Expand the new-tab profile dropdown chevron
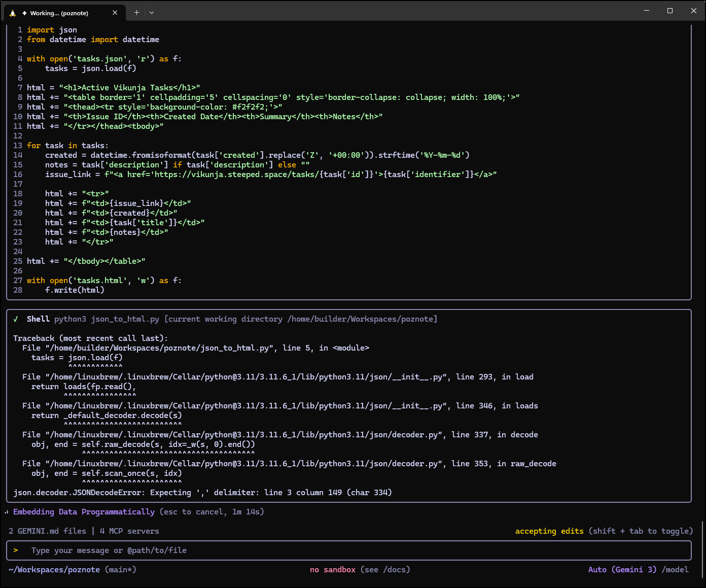 click(152, 13)
